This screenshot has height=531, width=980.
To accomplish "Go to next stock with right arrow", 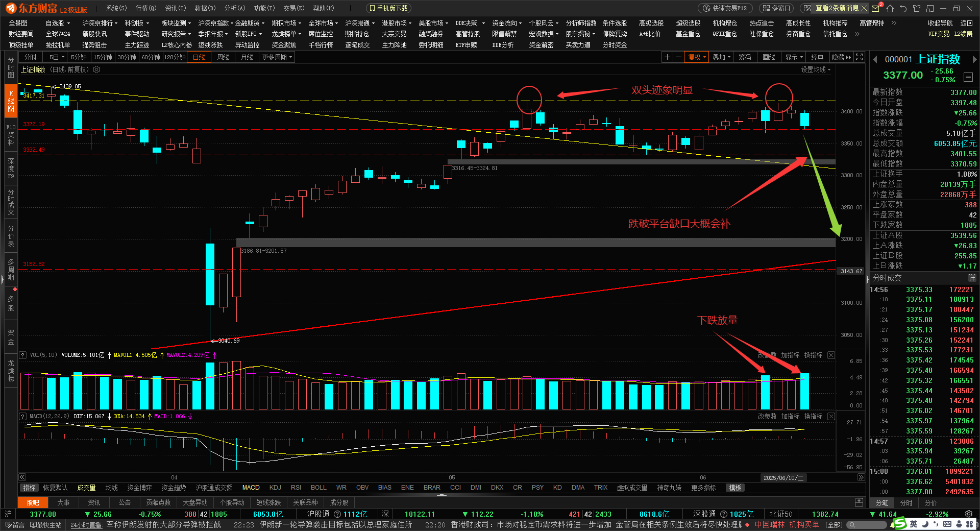I will [x=974, y=59].
